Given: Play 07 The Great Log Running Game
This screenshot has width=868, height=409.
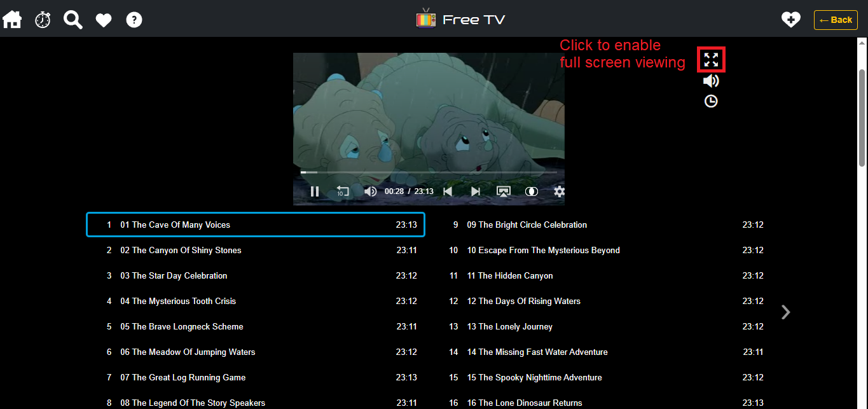Looking at the screenshot, I should (256, 377).
